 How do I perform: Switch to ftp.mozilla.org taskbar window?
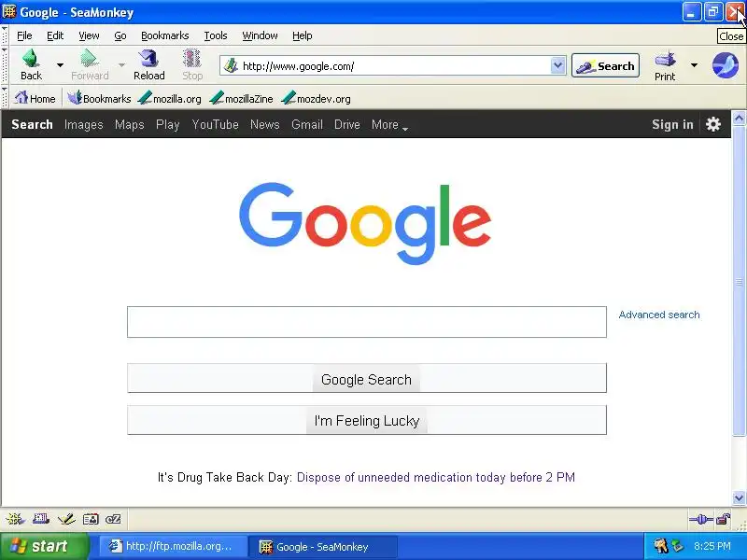pos(173,546)
